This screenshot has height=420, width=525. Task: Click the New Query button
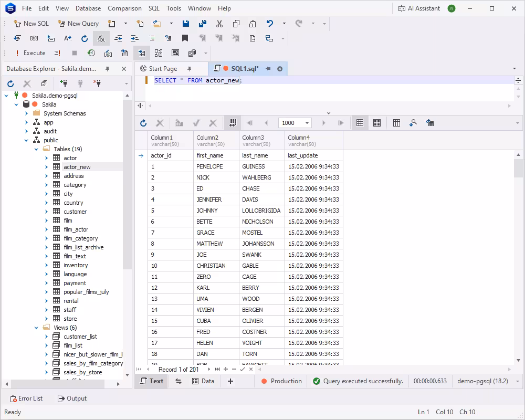(78, 24)
